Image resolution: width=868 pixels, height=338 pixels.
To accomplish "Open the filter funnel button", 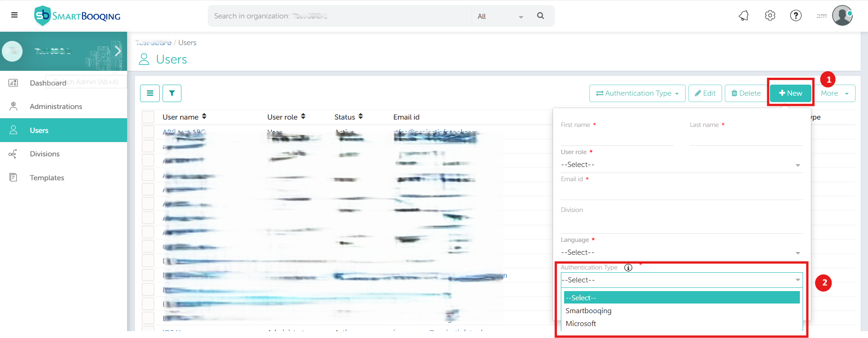I will tap(172, 93).
